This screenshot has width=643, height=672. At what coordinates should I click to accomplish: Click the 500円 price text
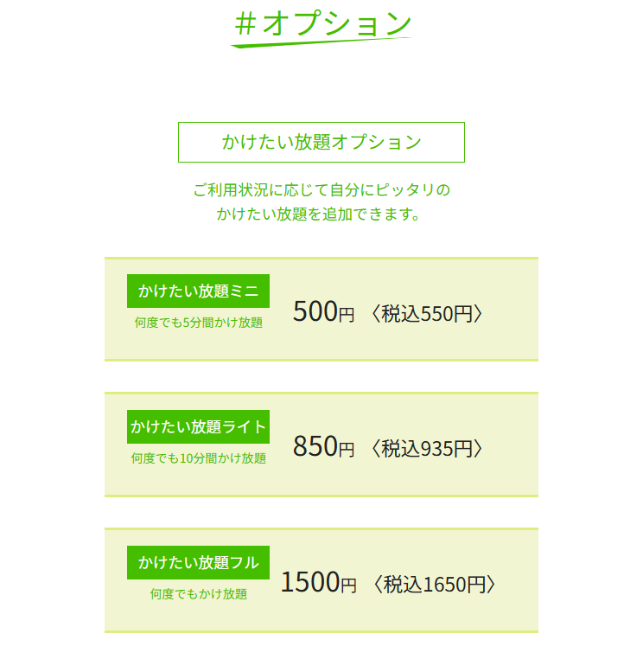click(x=323, y=311)
